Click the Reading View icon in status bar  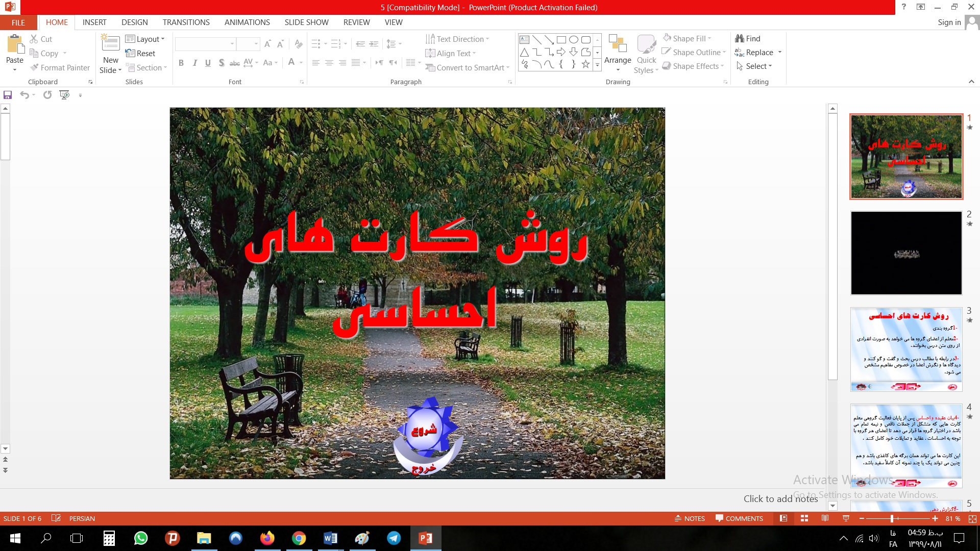(825, 518)
